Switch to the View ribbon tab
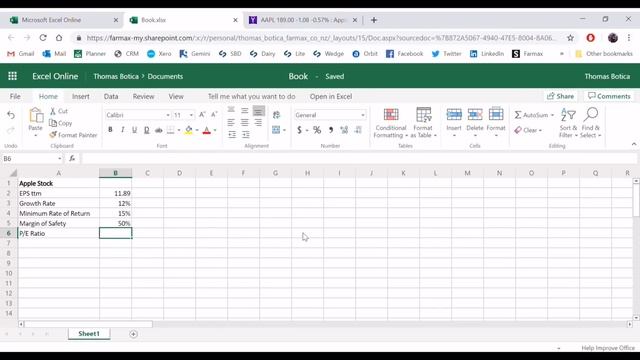The width and height of the screenshot is (640, 360). tap(176, 96)
